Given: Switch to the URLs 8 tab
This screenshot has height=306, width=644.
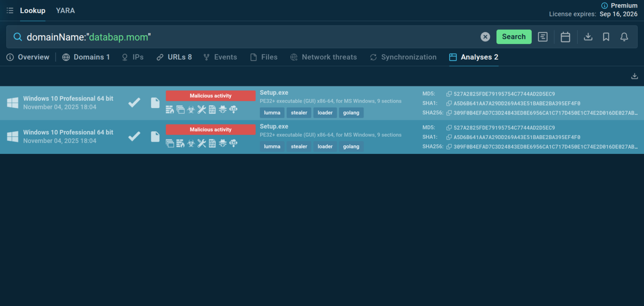Looking at the screenshot, I should tap(174, 57).
